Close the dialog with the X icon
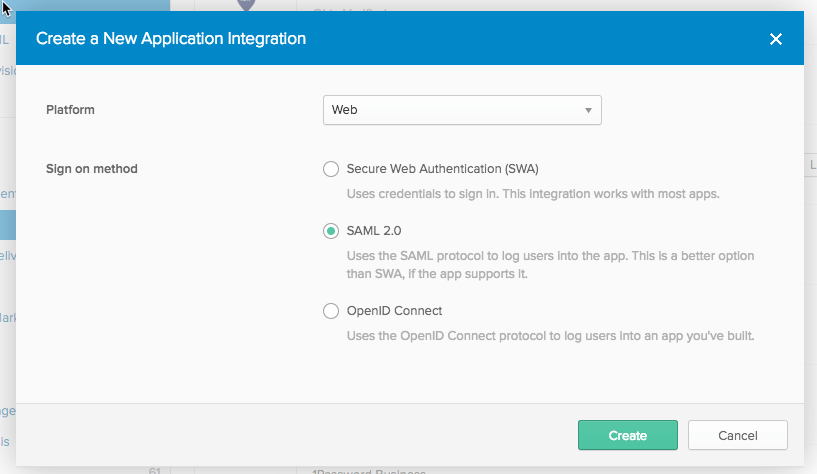The width and height of the screenshot is (817, 474). point(775,39)
